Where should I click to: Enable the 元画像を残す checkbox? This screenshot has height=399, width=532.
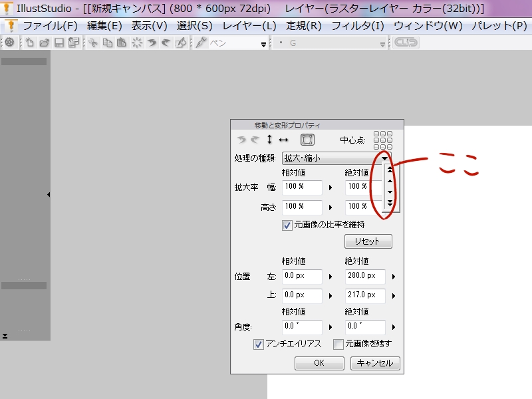click(338, 344)
